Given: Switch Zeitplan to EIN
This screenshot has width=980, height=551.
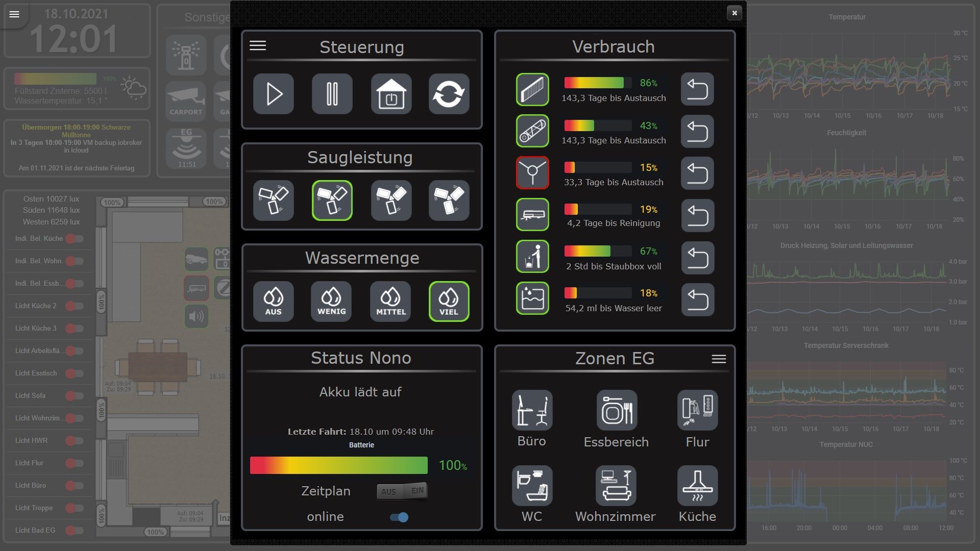Looking at the screenshot, I should point(417,491).
